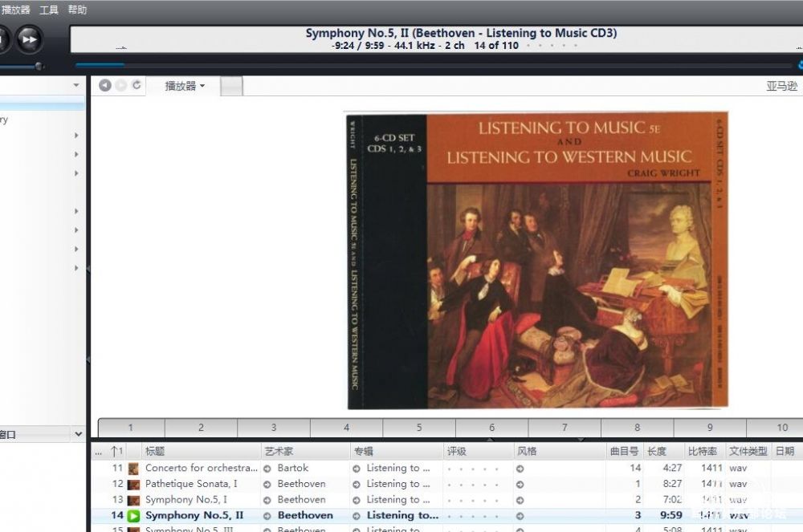Sort by the 日期 column header
Image resolution: width=803 pixels, height=532 pixels.
786,451
